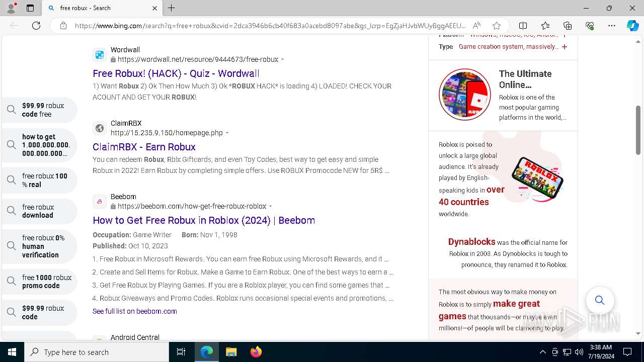
Task: Select the last '$99.99 robux code' suggestion
Action: (x=40, y=312)
